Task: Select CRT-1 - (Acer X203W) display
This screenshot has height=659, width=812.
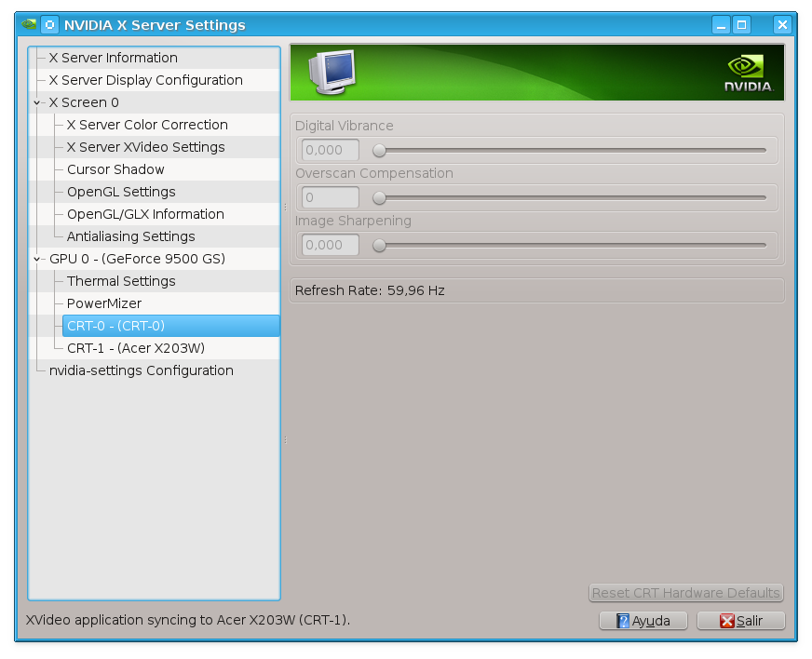Action: click(x=136, y=348)
